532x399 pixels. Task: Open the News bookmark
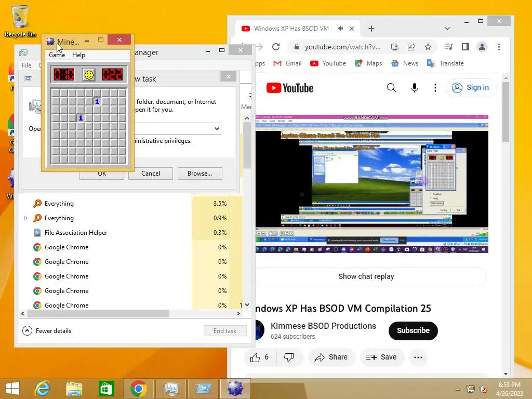tap(404, 63)
